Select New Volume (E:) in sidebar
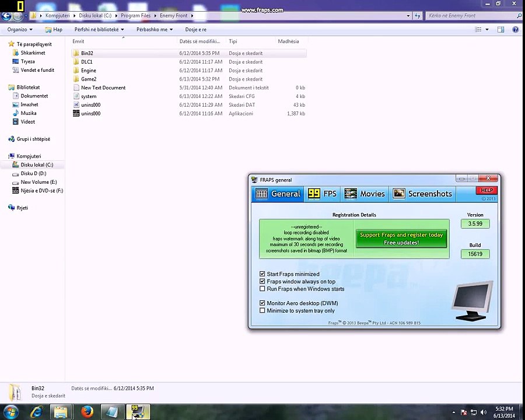The width and height of the screenshot is (525, 420). (x=38, y=182)
